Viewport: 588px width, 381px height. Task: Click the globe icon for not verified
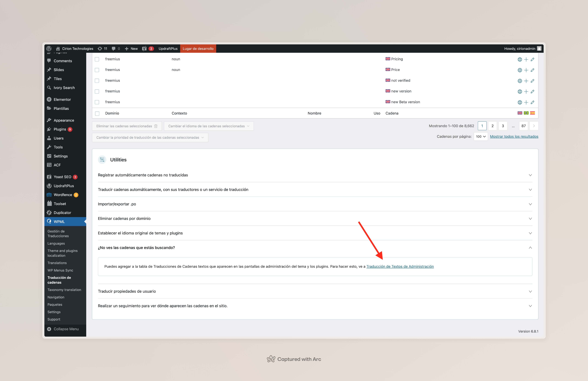(520, 81)
